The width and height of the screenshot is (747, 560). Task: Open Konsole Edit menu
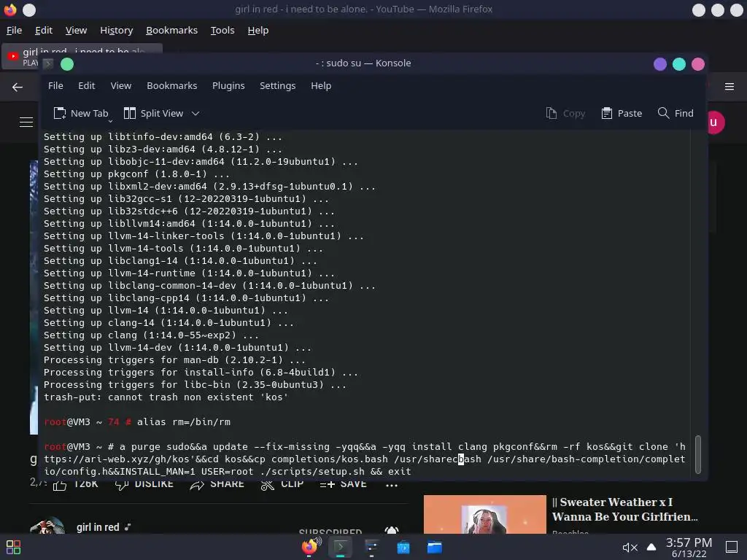[x=86, y=86]
